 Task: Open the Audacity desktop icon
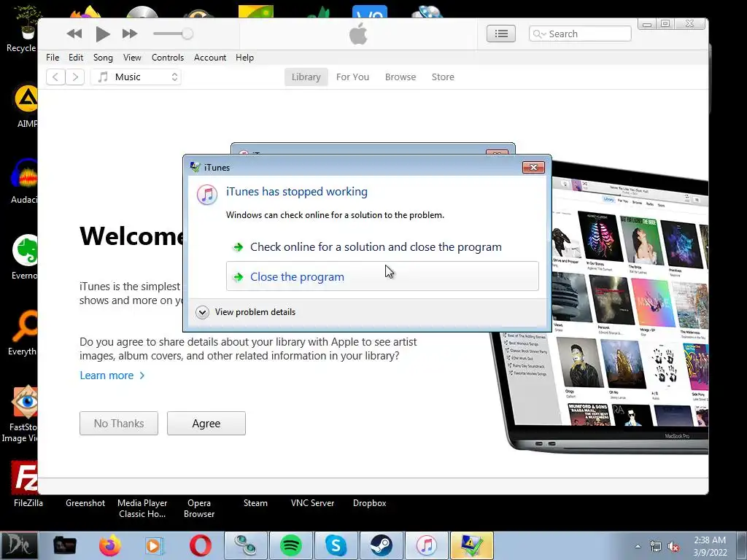click(24, 181)
